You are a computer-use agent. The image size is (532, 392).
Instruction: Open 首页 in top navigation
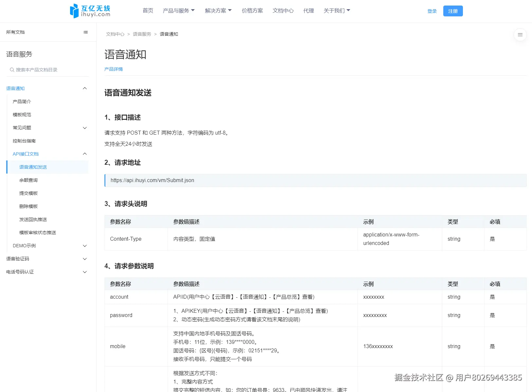pos(148,11)
